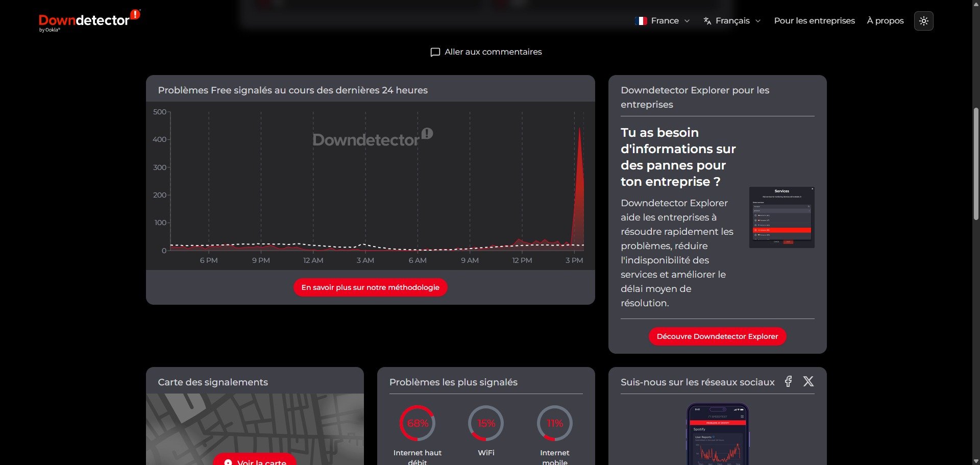Viewport: 980px width, 465px height.
Task: Click the page vertical scrollbar thumb
Action: [976, 163]
